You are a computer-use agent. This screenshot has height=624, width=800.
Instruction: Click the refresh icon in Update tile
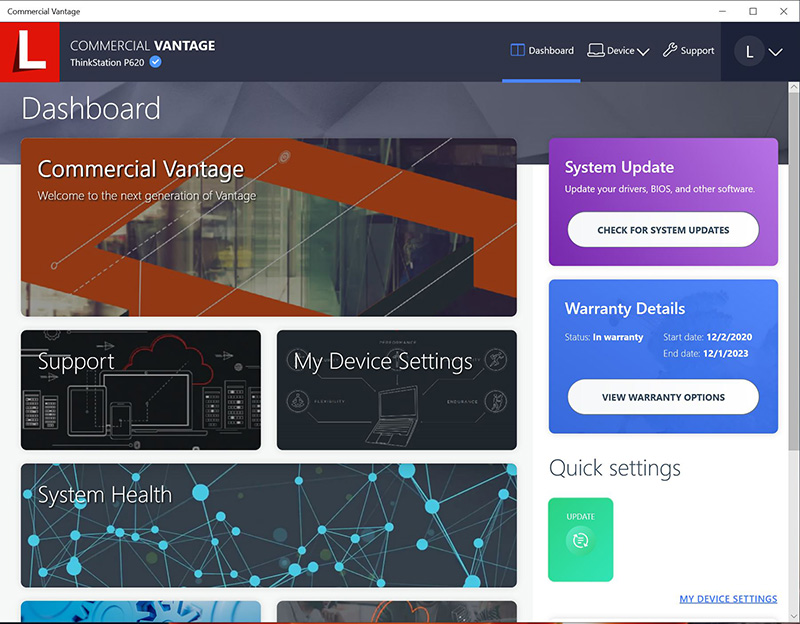click(580, 541)
